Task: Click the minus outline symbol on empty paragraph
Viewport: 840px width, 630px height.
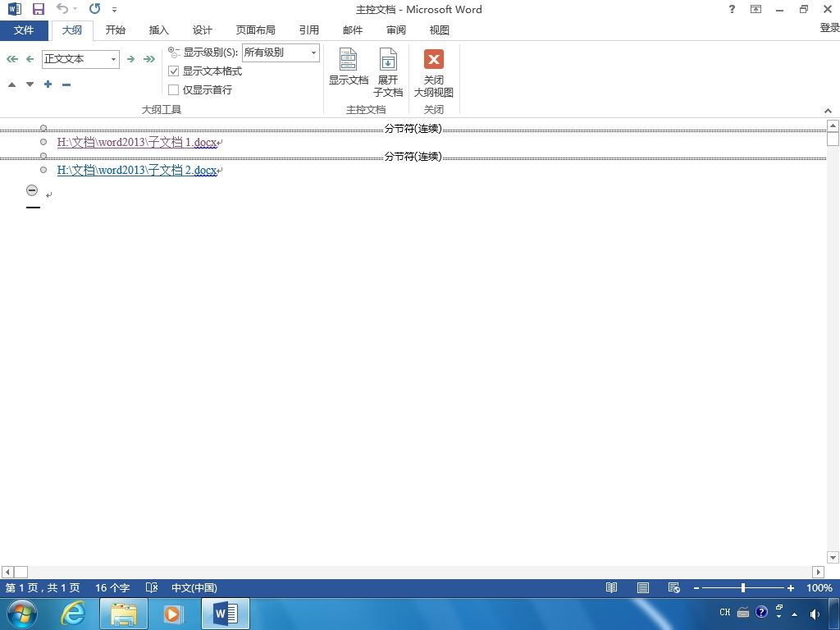Action: [x=32, y=190]
